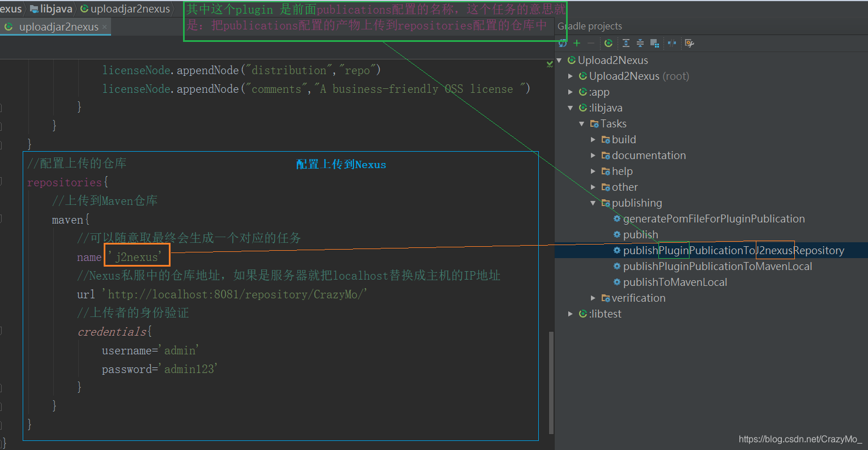The image size is (868, 450).
Task: Click gear icon of generatePomFileForPluginPublication
Action: click(617, 218)
